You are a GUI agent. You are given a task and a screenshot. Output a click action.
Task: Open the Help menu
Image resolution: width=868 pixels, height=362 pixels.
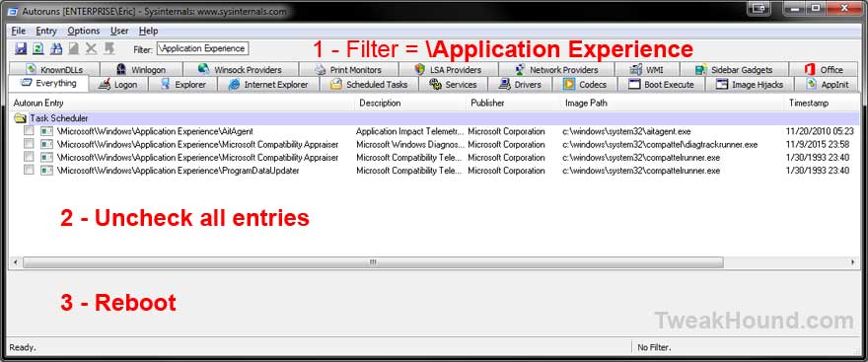coord(148,31)
